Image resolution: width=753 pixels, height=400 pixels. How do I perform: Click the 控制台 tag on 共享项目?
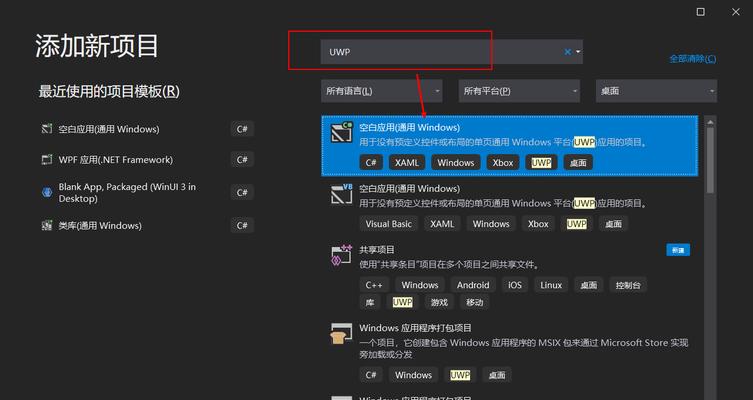pyautogui.click(x=628, y=285)
